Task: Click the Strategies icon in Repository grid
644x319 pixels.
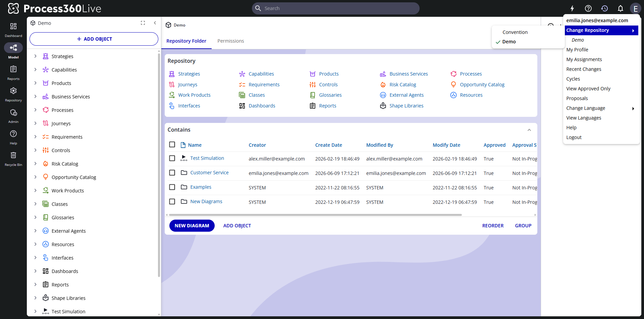Action: (x=172, y=74)
